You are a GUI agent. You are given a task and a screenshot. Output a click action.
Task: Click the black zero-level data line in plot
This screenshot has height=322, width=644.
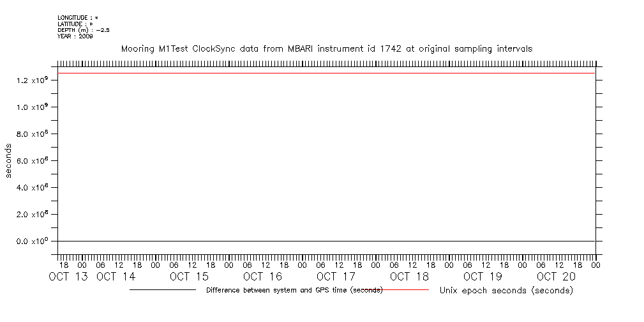[x=326, y=241]
